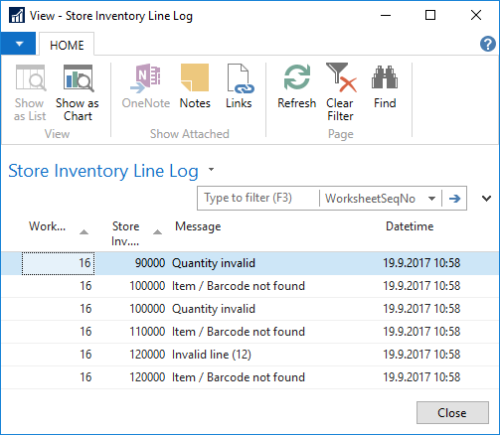This screenshot has height=435, width=500.
Task: Select the HOME ribbon tab
Action: click(x=67, y=45)
